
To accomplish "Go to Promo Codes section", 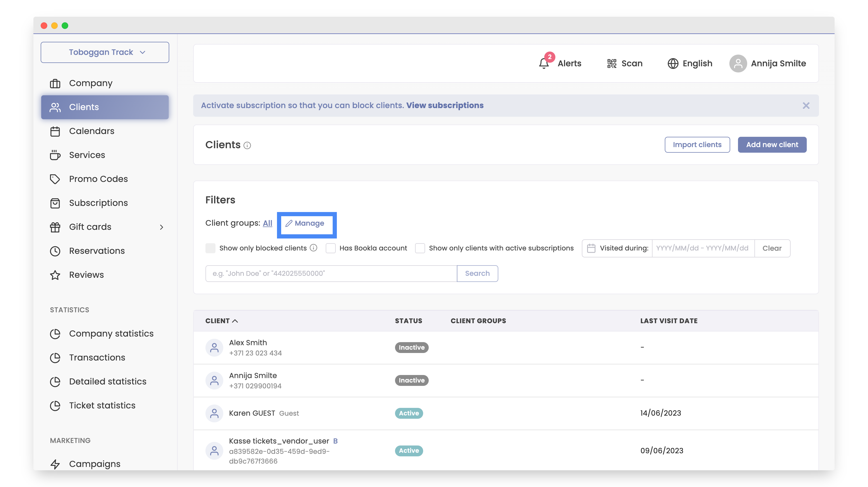I will click(x=98, y=179).
